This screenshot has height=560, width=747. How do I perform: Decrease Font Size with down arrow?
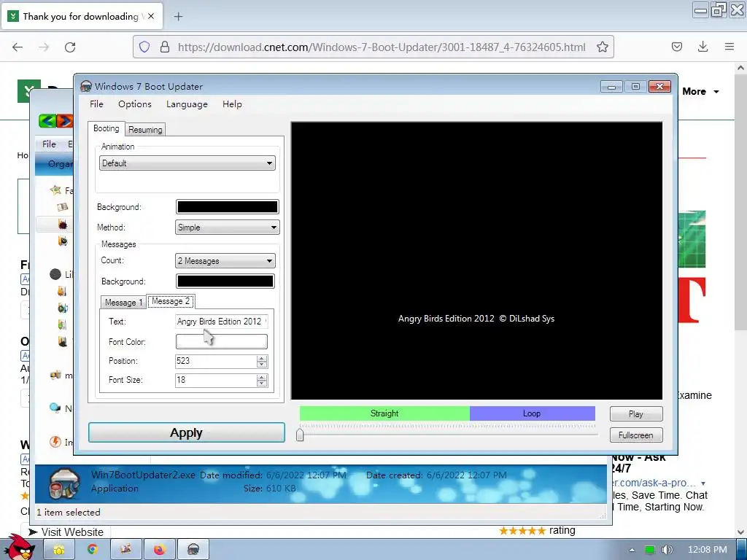click(x=262, y=384)
